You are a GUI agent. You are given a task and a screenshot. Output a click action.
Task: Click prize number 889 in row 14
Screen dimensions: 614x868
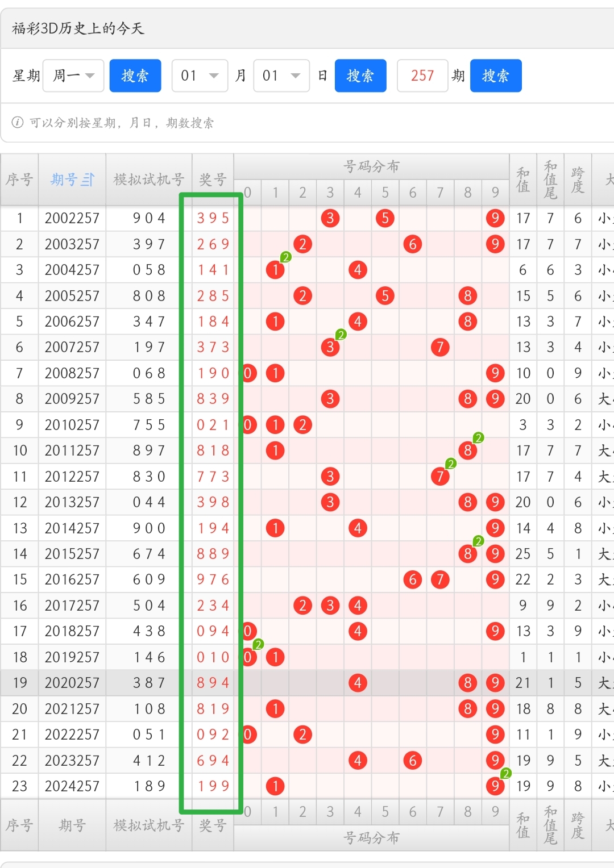pos(213,554)
